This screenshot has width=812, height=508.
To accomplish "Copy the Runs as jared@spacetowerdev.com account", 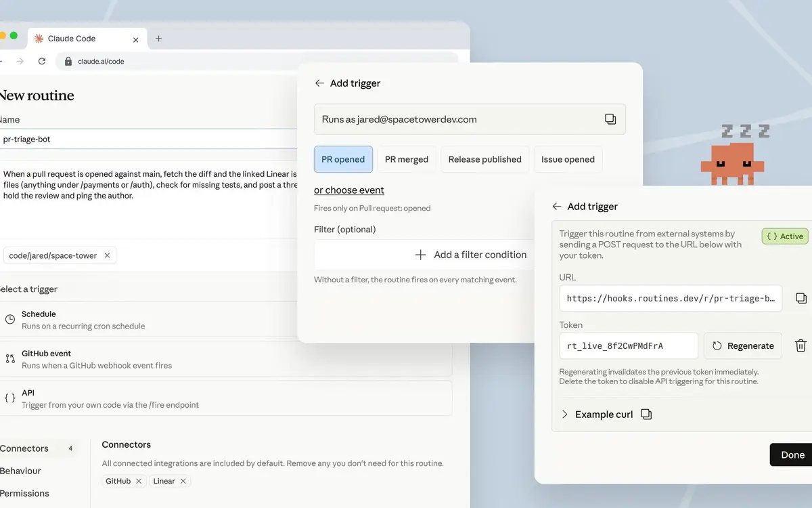I will 610,119.
